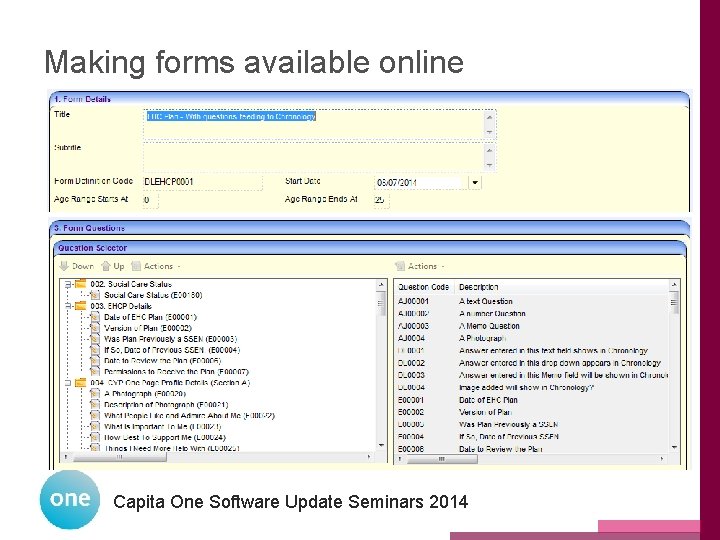This screenshot has width=720, height=540.
Task: Open right Actions menu above Question Code list
Action: pos(420,266)
